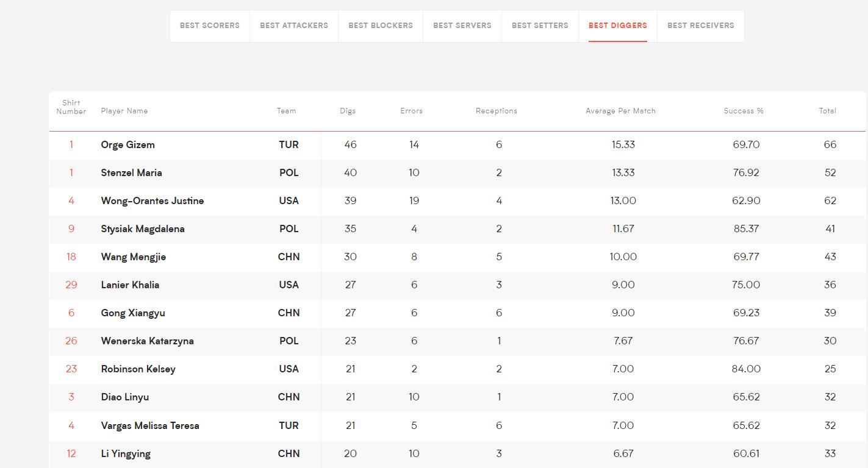Viewport: 868px width, 468px height.
Task: Switch to Best Setters tab
Action: point(540,26)
